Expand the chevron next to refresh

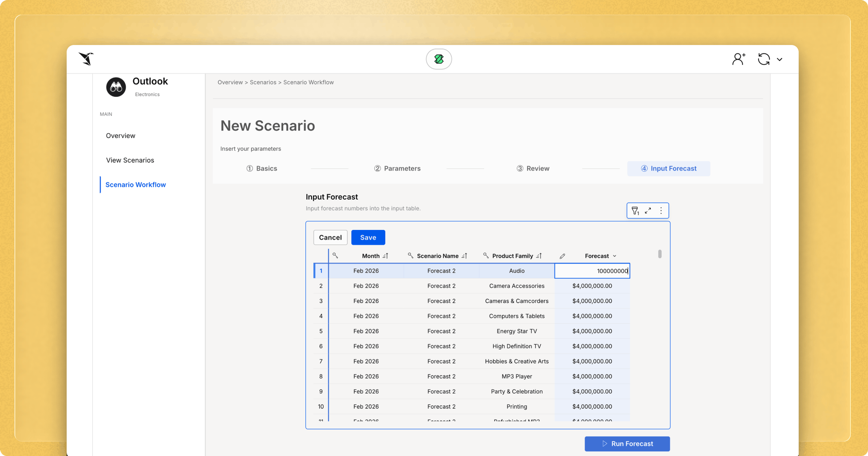(x=779, y=59)
